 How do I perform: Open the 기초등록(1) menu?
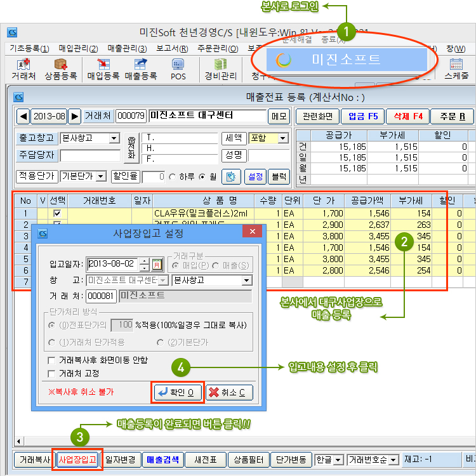click(x=29, y=49)
